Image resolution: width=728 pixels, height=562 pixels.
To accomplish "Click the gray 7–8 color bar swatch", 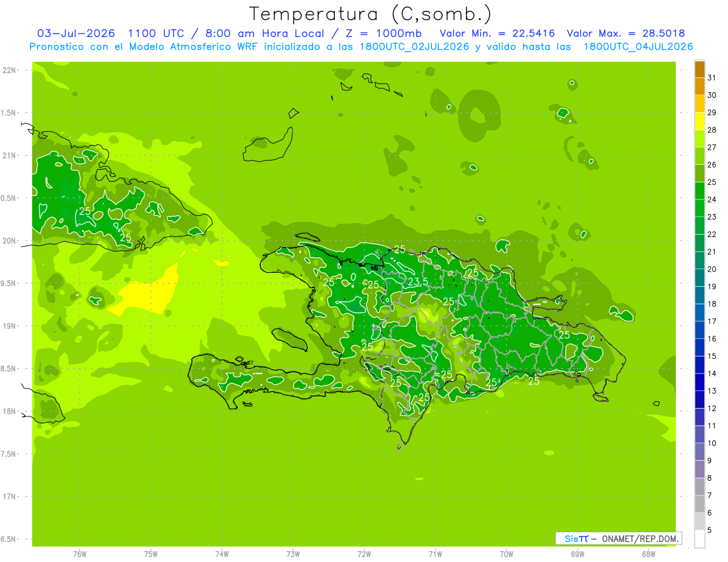I will point(699,487).
